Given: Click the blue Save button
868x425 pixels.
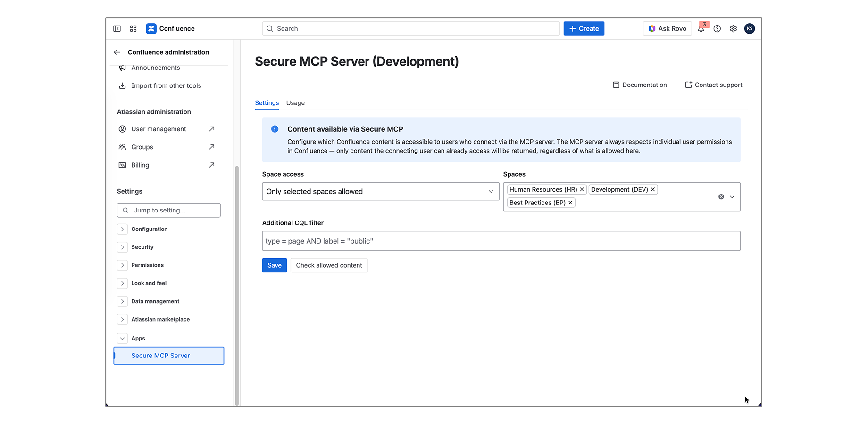Looking at the screenshot, I should click(275, 265).
